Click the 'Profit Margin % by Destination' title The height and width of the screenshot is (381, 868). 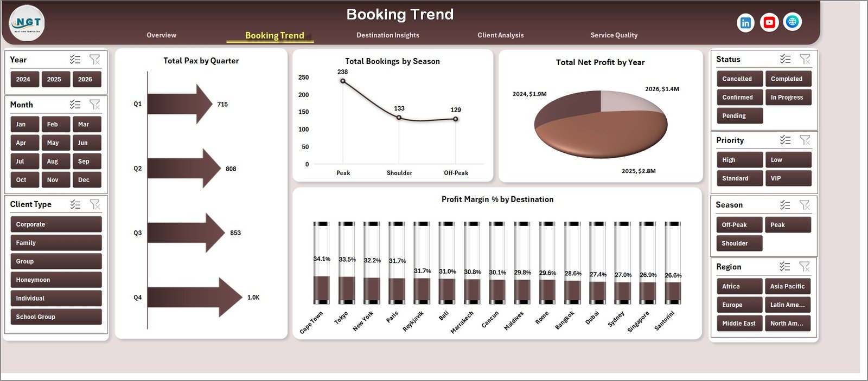497,199
